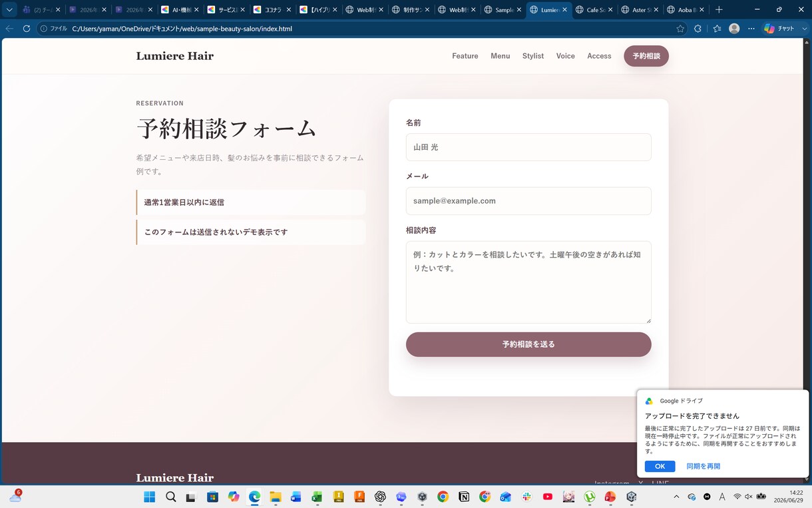Click the 予約相談フォーム heading
Image resolution: width=812 pixels, height=508 pixels.
coord(226,128)
